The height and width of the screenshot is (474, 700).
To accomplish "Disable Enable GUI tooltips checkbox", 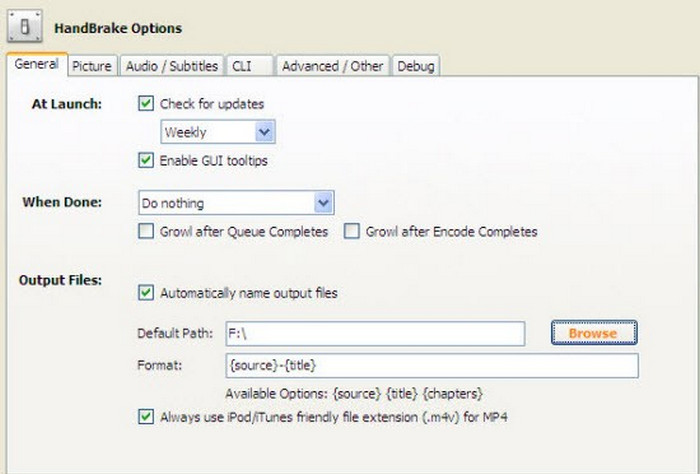I will (x=146, y=160).
